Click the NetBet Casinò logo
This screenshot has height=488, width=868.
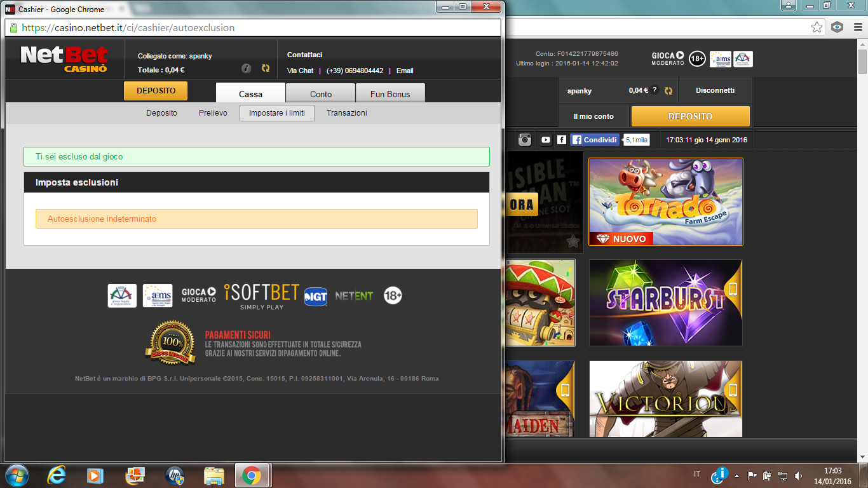[x=64, y=59]
